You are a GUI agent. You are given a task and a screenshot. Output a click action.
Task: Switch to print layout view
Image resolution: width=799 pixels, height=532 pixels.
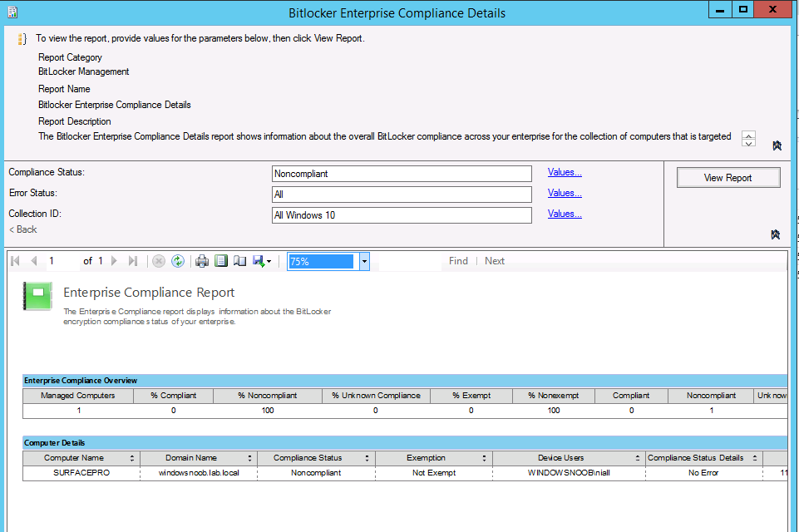click(220, 261)
